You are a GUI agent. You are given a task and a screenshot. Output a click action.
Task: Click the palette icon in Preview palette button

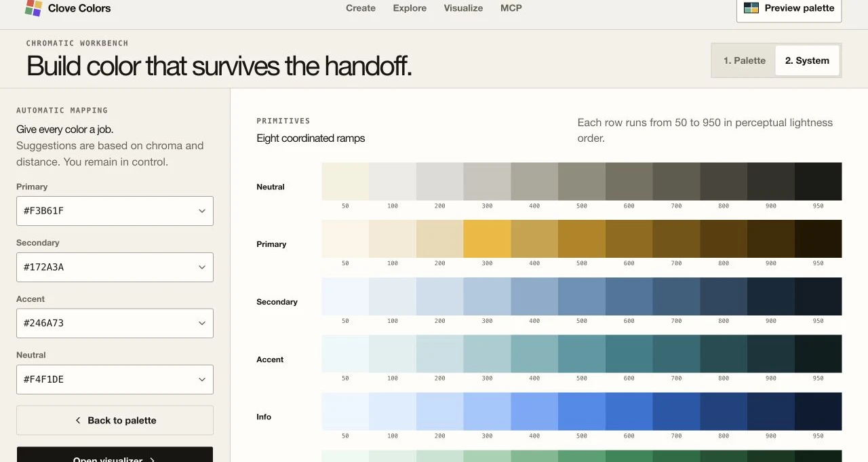[751, 8]
